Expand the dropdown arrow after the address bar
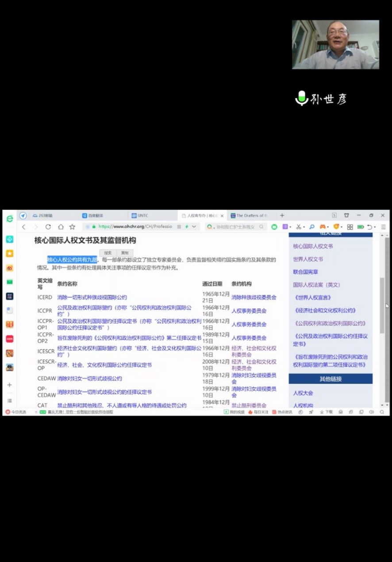Screen dimensions: 392x562 [x=194, y=227]
